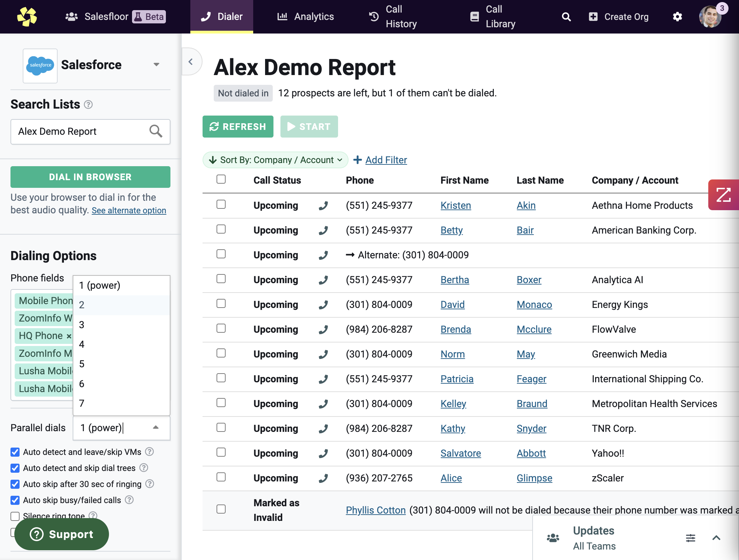Click Create Org in top navigation
The image size is (739, 560).
click(x=619, y=17)
